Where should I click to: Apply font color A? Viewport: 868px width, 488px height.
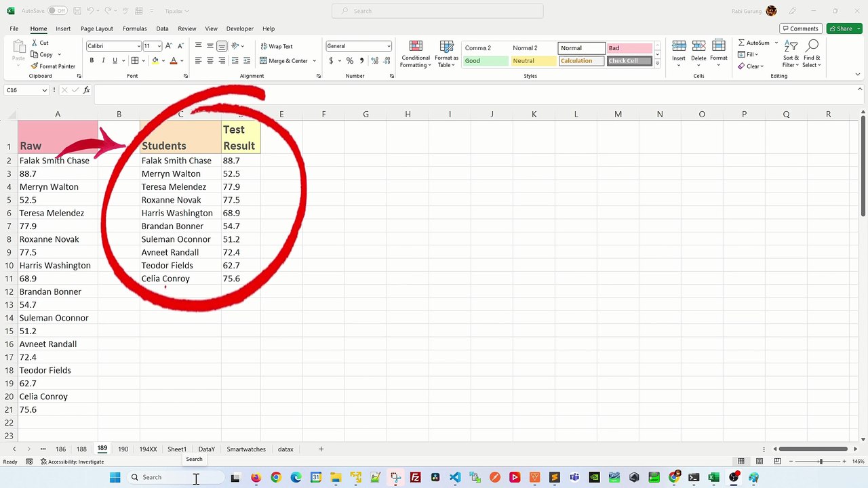tap(174, 60)
